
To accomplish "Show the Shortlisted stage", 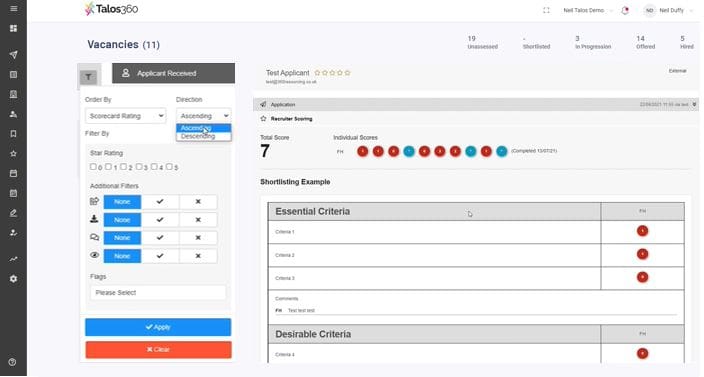I will [536, 42].
